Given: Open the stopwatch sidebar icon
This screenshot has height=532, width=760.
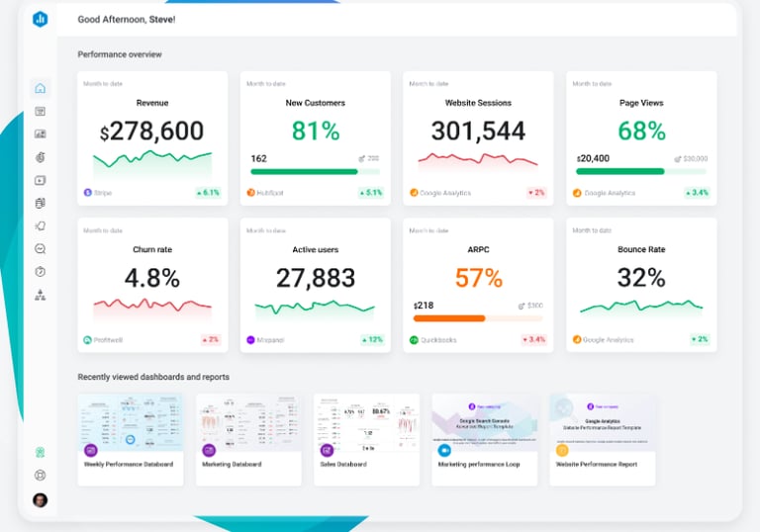Looking at the screenshot, I should (41, 272).
